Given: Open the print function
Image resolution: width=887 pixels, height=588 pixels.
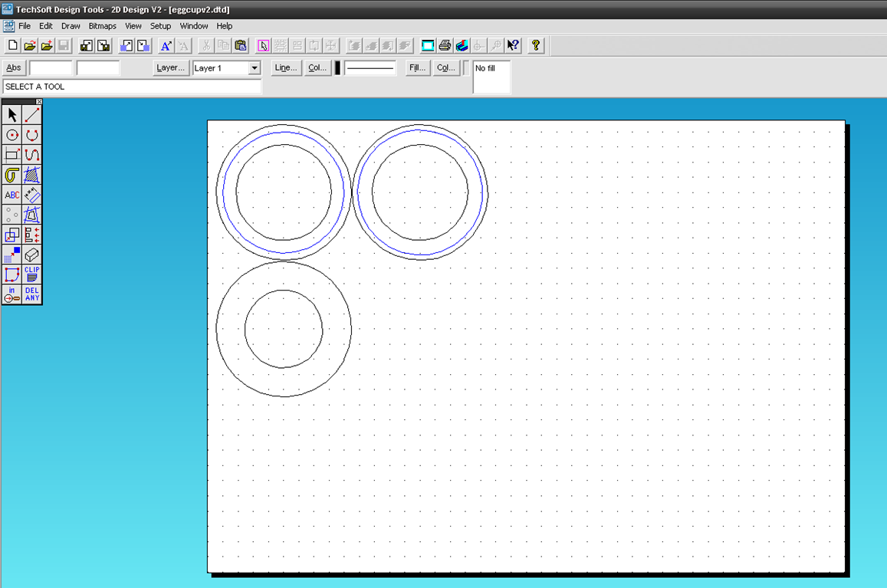Looking at the screenshot, I should pyautogui.click(x=445, y=45).
